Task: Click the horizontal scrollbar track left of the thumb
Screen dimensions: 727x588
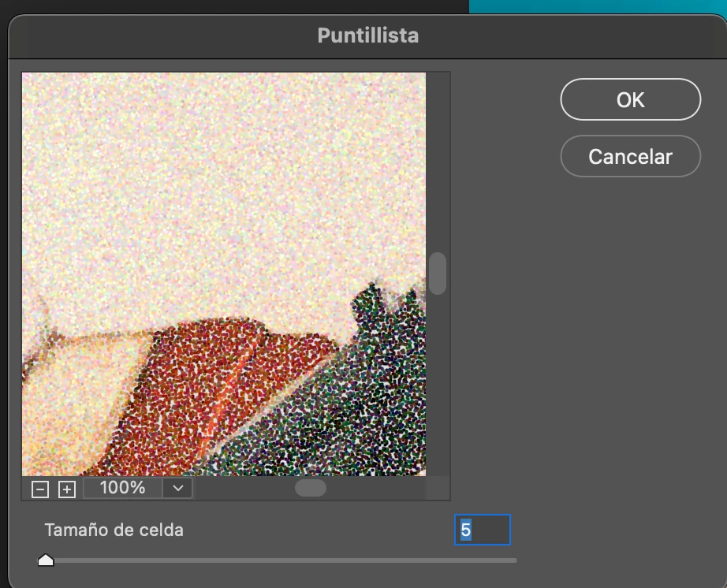Action: pyautogui.click(x=244, y=488)
